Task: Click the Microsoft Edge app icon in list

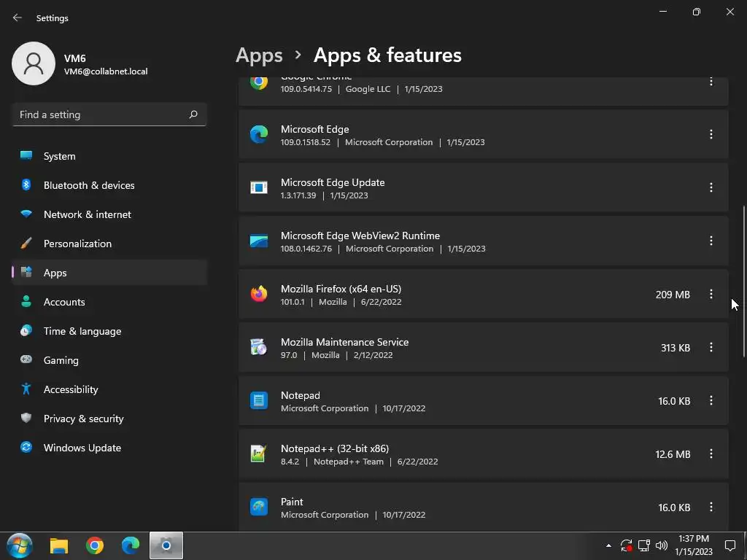Action: [259, 134]
